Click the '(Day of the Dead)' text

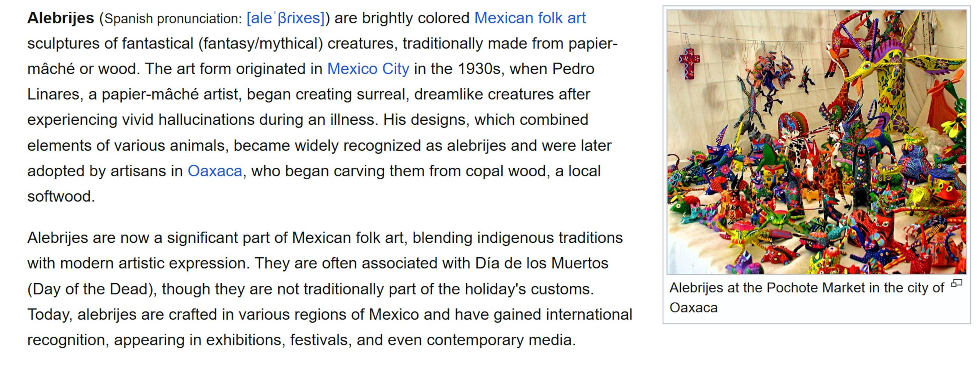pos(92,289)
